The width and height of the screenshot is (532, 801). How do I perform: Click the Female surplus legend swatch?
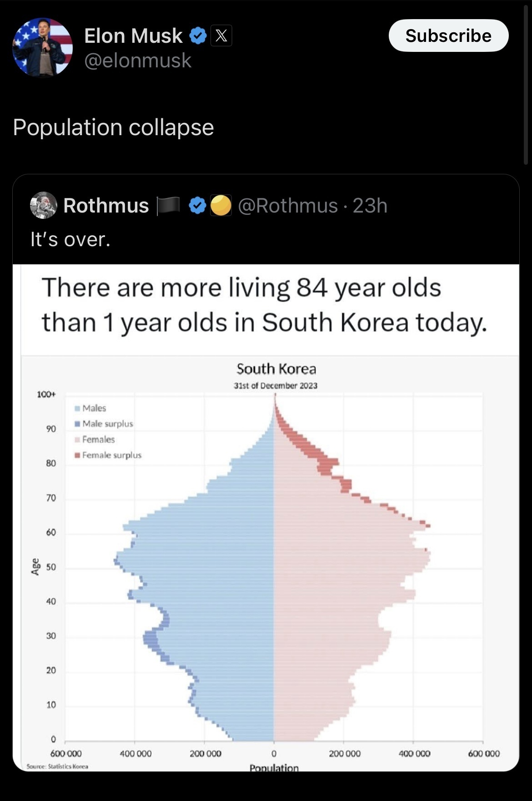point(78,455)
